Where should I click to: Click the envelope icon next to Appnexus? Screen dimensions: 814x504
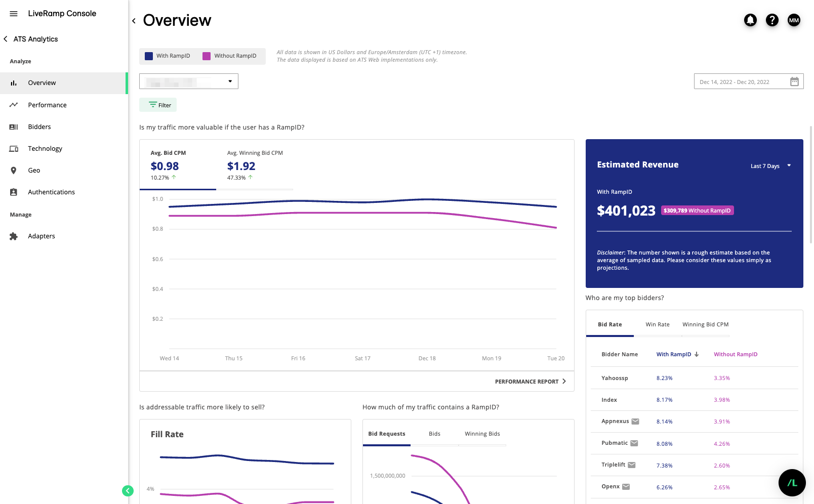pyautogui.click(x=635, y=422)
